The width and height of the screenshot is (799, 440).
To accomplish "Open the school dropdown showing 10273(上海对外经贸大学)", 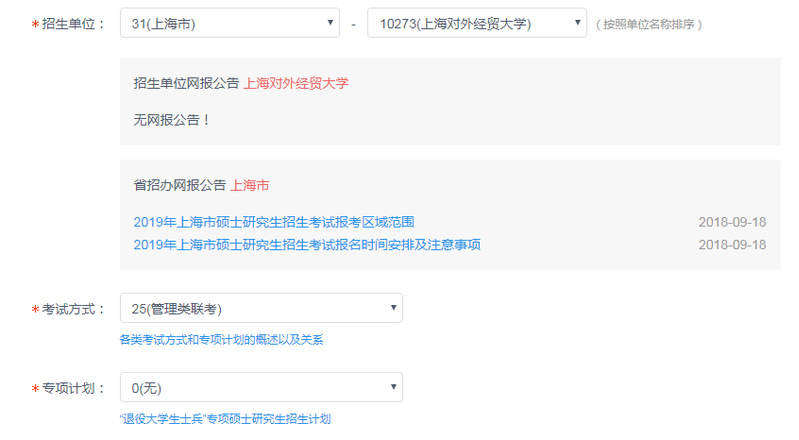I will 477,23.
